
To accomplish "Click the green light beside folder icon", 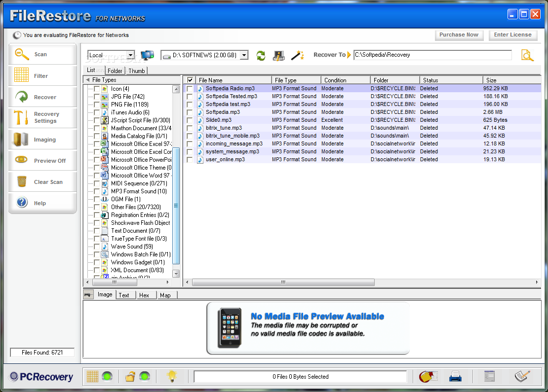I will click(x=145, y=376).
